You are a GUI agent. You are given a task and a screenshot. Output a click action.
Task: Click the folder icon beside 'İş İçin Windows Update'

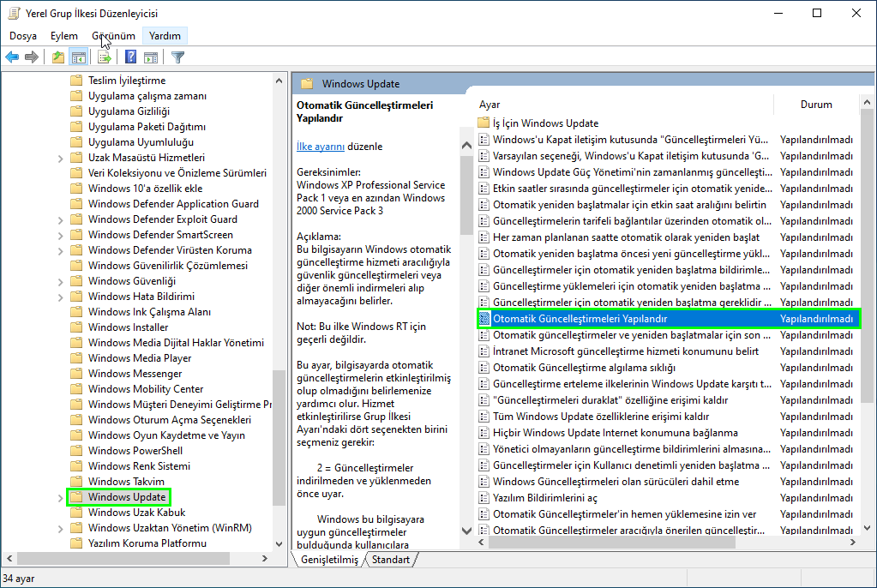pyautogui.click(x=484, y=123)
